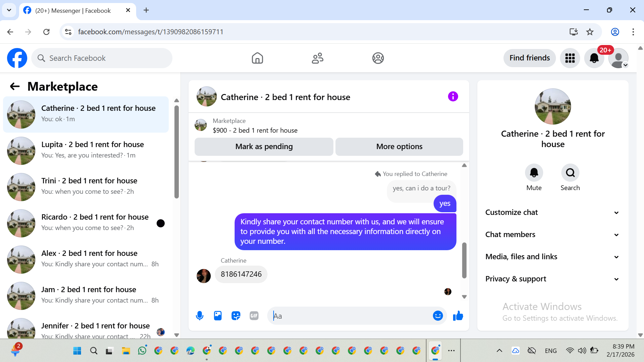Screen dimensions: 644x362
Task: Bookmark this page with the star icon
Action: (x=590, y=32)
